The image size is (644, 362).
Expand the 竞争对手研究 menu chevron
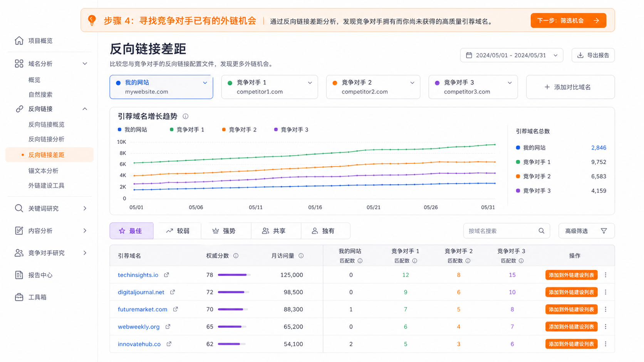85,253
